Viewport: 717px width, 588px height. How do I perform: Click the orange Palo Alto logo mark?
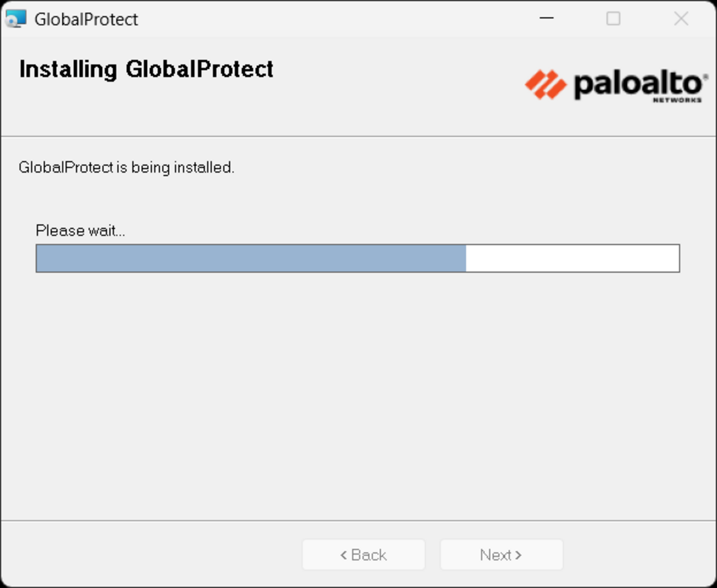click(546, 84)
